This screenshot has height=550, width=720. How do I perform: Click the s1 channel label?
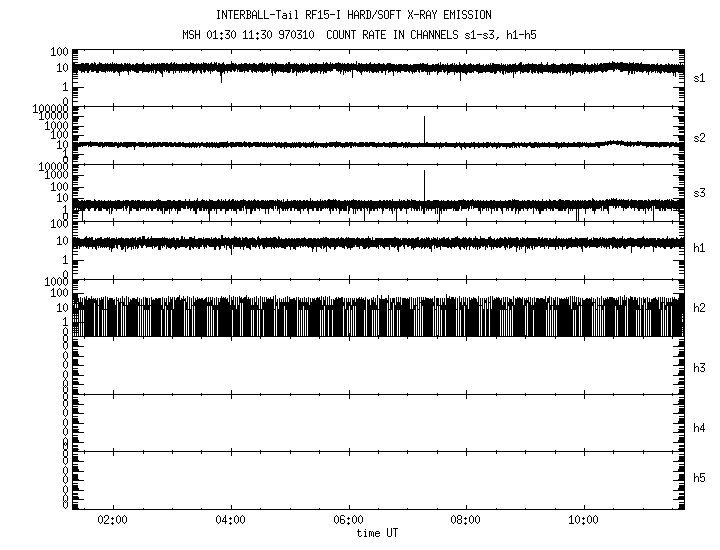click(699, 77)
